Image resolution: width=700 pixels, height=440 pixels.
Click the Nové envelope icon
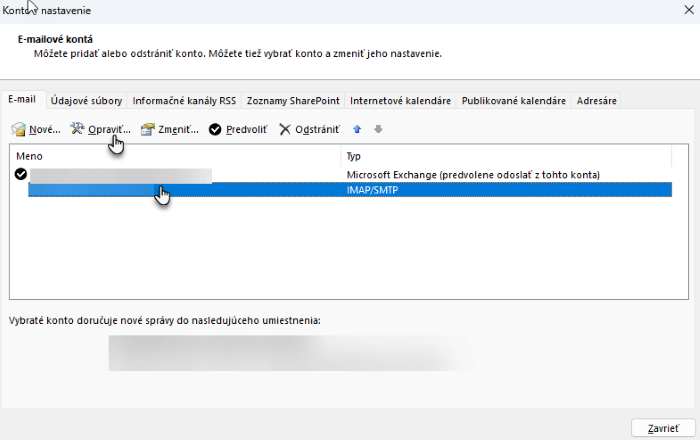click(x=18, y=129)
